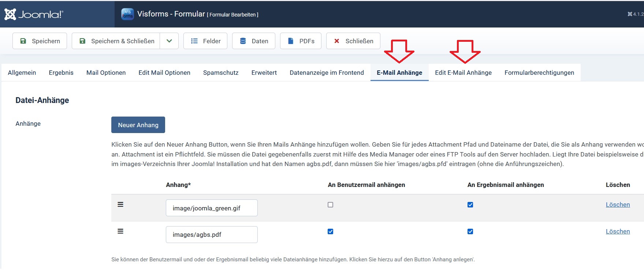Uncheck Benutzermail attachment for agbs.pdf
Image resolution: width=644 pixels, height=276 pixels.
point(330,232)
